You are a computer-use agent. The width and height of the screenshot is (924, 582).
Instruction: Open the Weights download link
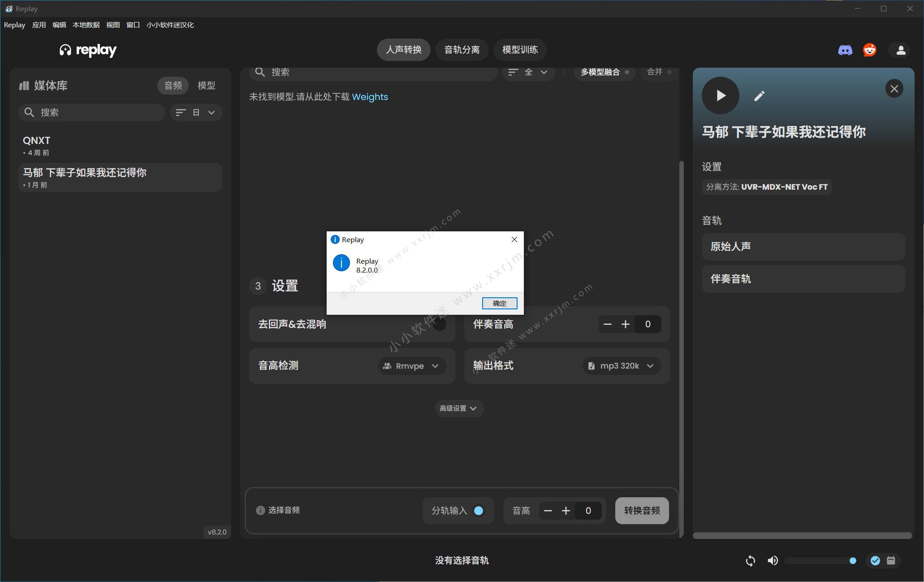(370, 97)
